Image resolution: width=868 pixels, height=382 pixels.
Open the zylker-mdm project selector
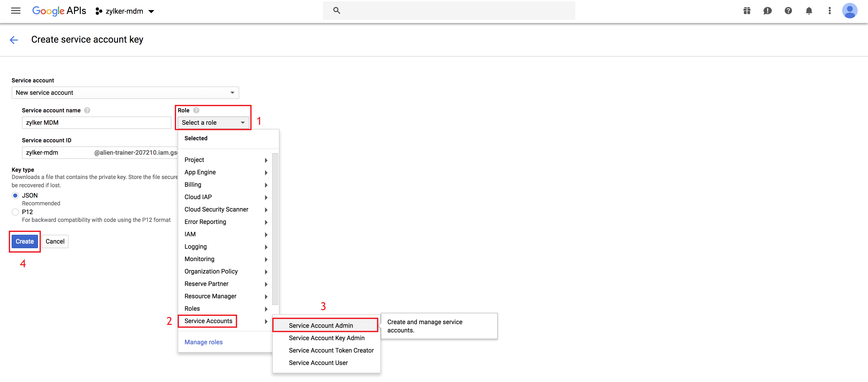point(125,11)
